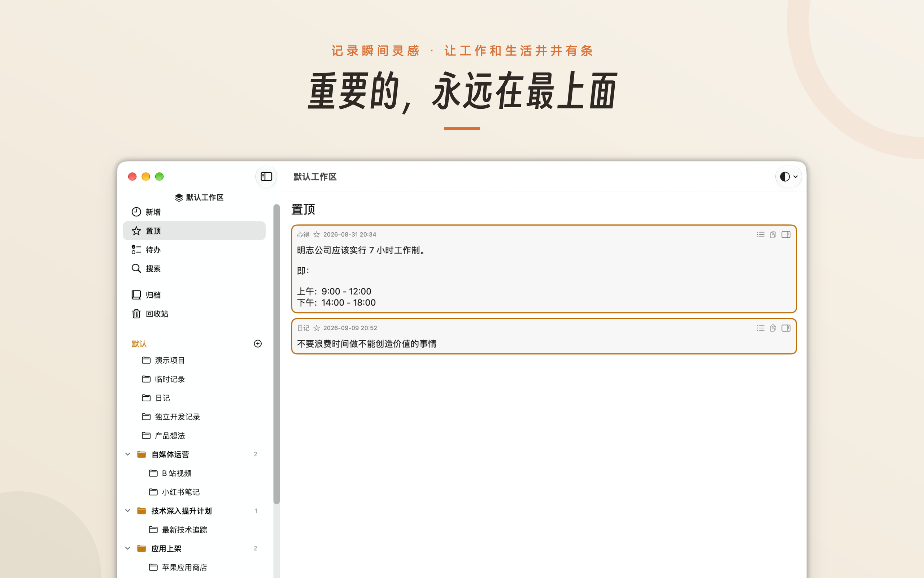
Task: Open the 临时记录 folder
Action: (x=194, y=379)
